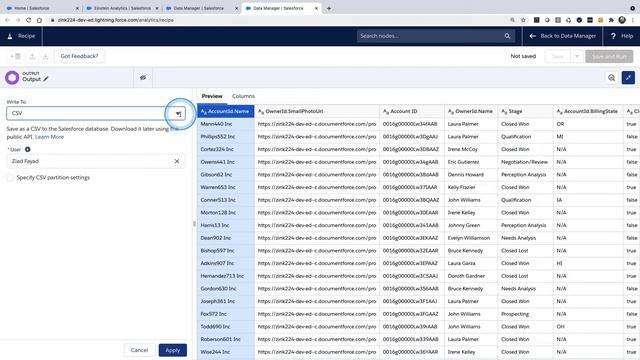This screenshot has height=360, width=640.
Task: Open a new browser tab
Action: 329,8
